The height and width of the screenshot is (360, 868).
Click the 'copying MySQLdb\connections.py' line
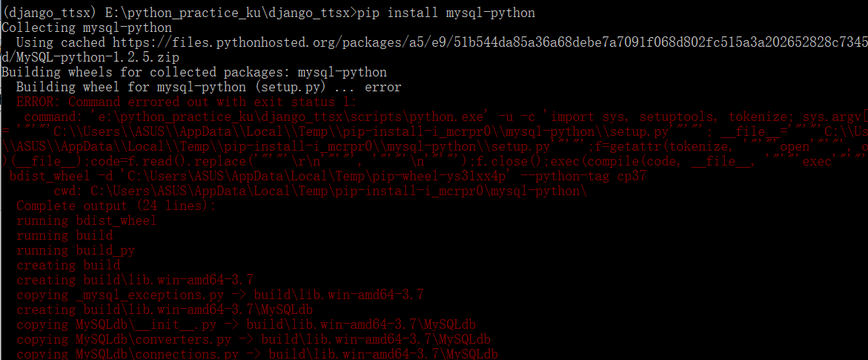pos(257,353)
